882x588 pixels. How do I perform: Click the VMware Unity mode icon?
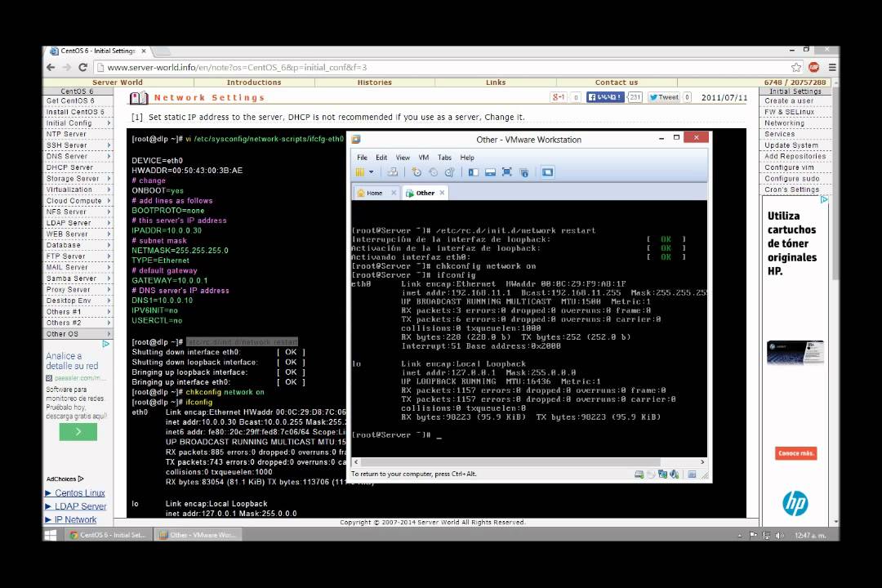523,172
